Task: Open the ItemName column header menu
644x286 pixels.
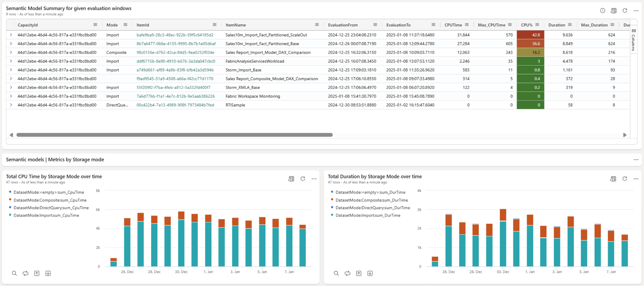Action: 317,25
